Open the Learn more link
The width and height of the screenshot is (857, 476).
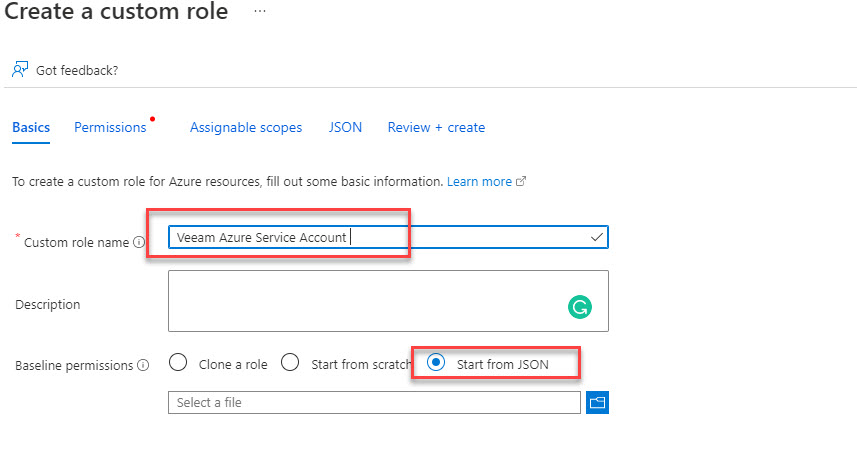tap(479, 182)
